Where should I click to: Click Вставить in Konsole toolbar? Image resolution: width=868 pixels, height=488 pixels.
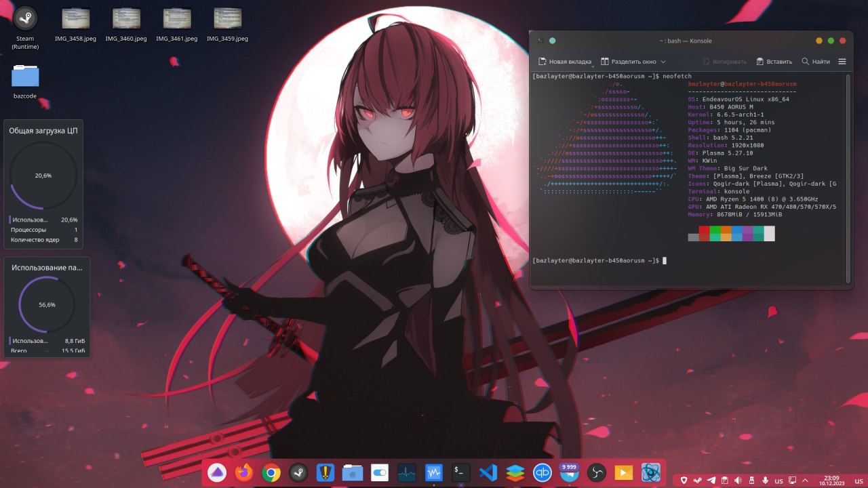[774, 62]
